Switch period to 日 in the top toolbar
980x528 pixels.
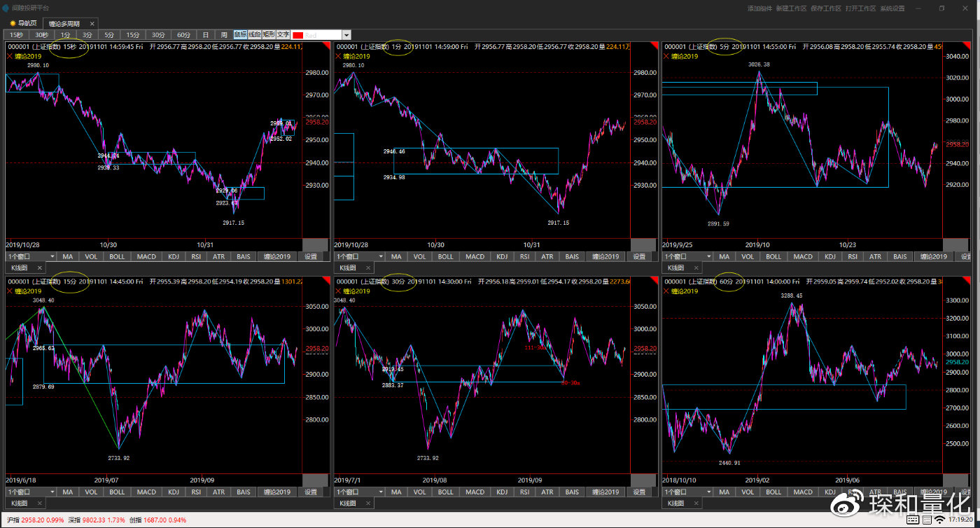click(205, 34)
